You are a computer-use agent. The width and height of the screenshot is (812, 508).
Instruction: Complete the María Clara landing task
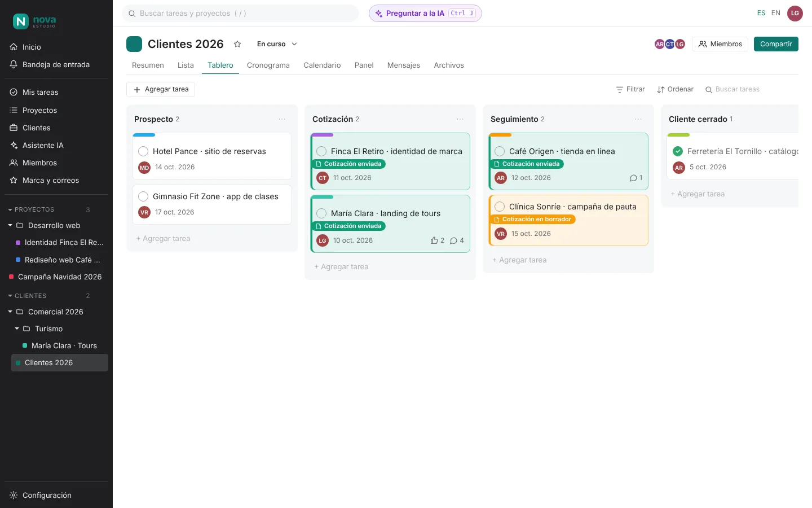tap(321, 213)
